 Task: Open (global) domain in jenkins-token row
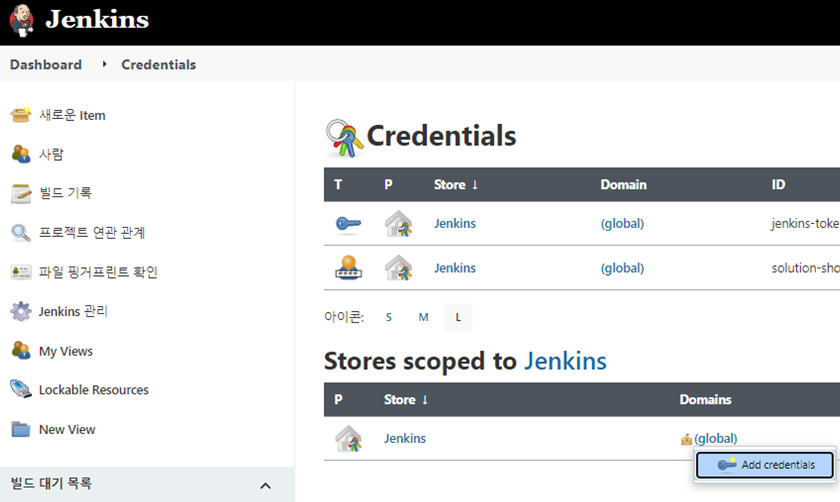(622, 223)
